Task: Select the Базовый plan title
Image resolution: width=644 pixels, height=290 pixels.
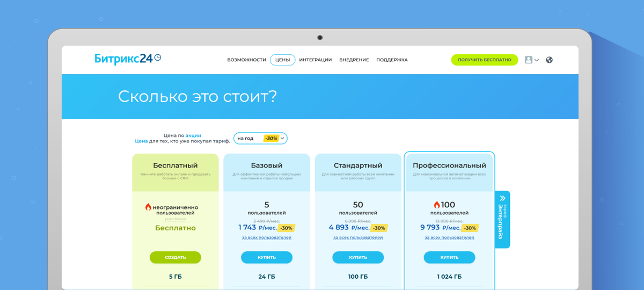Action: [267, 165]
